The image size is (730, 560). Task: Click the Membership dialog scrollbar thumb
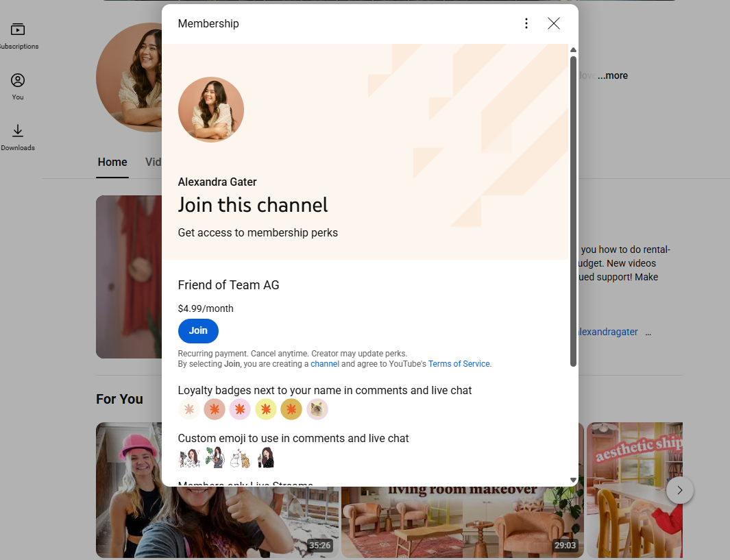tap(574, 211)
